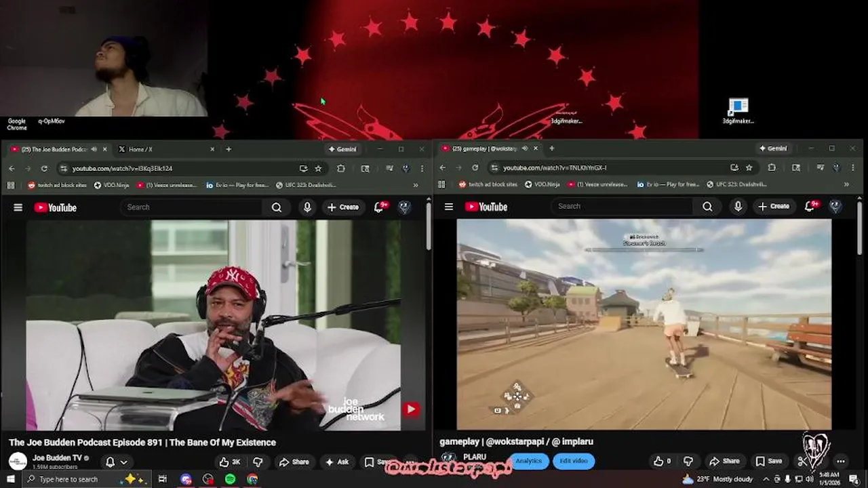Go back in left Chrome window
This screenshot has height=488, width=868.
point(12,169)
